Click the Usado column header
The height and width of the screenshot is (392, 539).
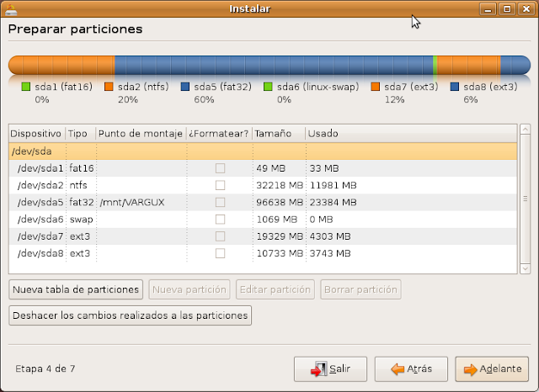[411, 134]
